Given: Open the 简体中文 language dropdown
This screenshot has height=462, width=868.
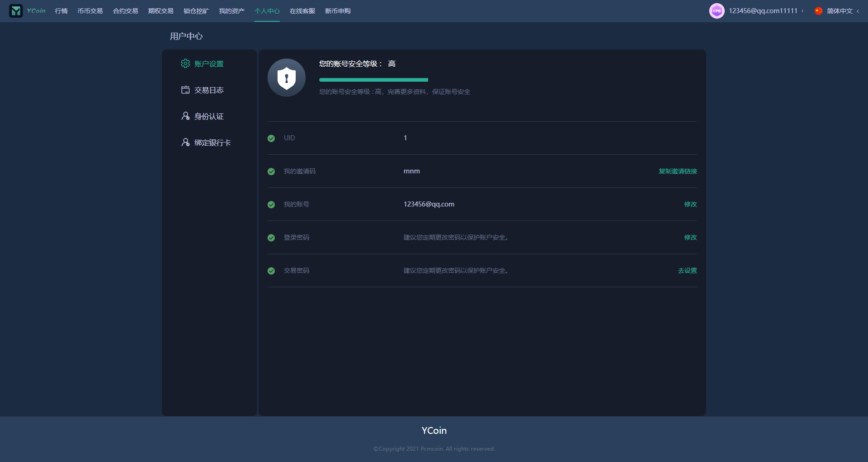Looking at the screenshot, I should [x=839, y=11].
